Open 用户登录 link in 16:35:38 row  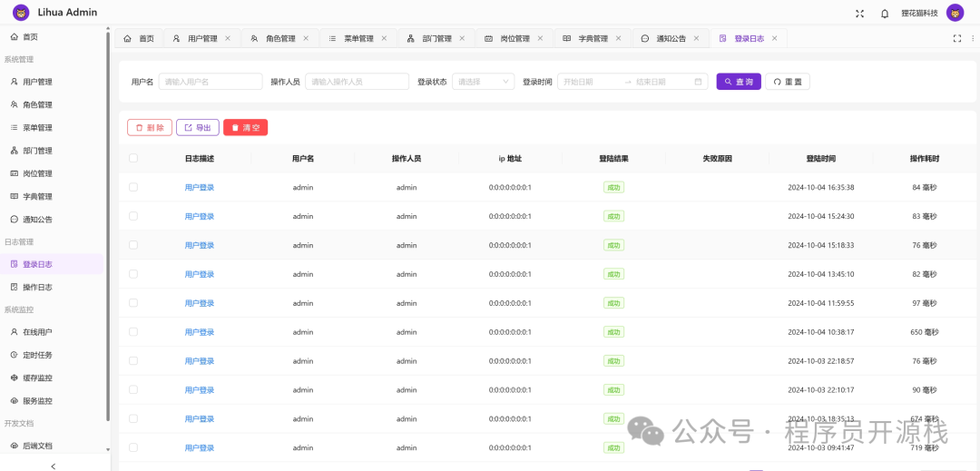point(200,187)
